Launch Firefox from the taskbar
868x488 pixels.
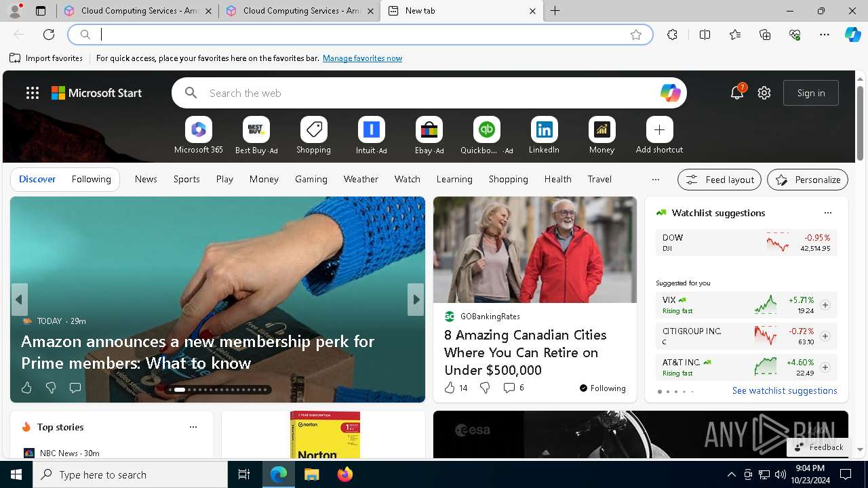point(344,474)
